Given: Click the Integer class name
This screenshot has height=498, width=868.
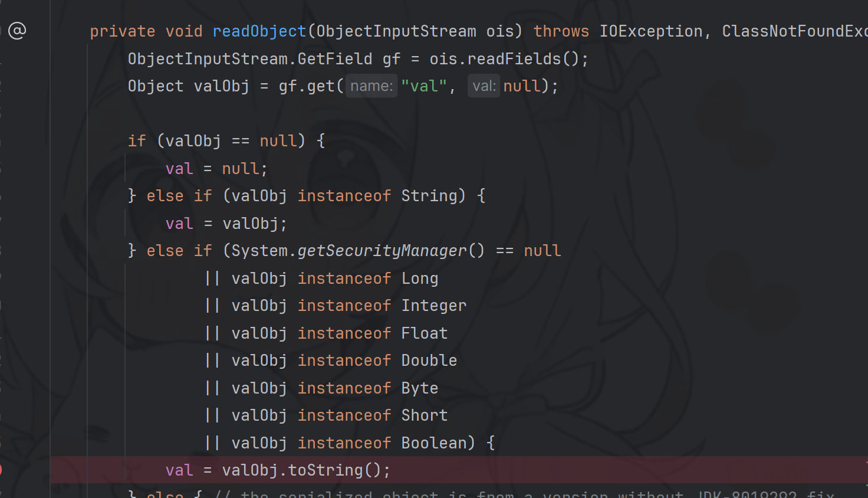Looking at the screenshot, I should 433,306.
